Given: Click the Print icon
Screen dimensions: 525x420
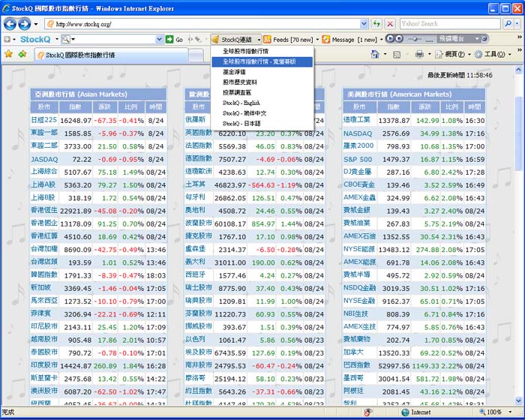Looking at the screenshot, I should point(419,54).
